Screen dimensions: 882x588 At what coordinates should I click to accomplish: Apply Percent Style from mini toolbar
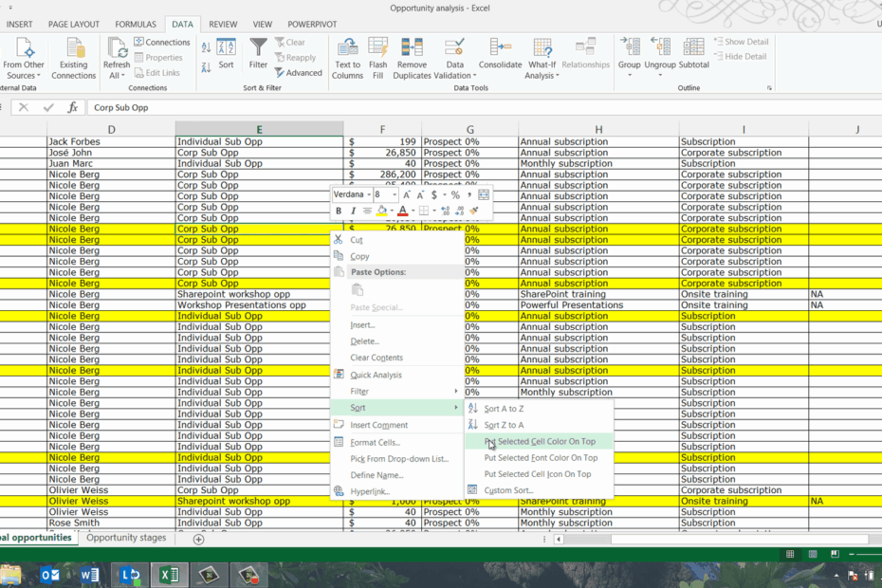[x=455, y=195]
